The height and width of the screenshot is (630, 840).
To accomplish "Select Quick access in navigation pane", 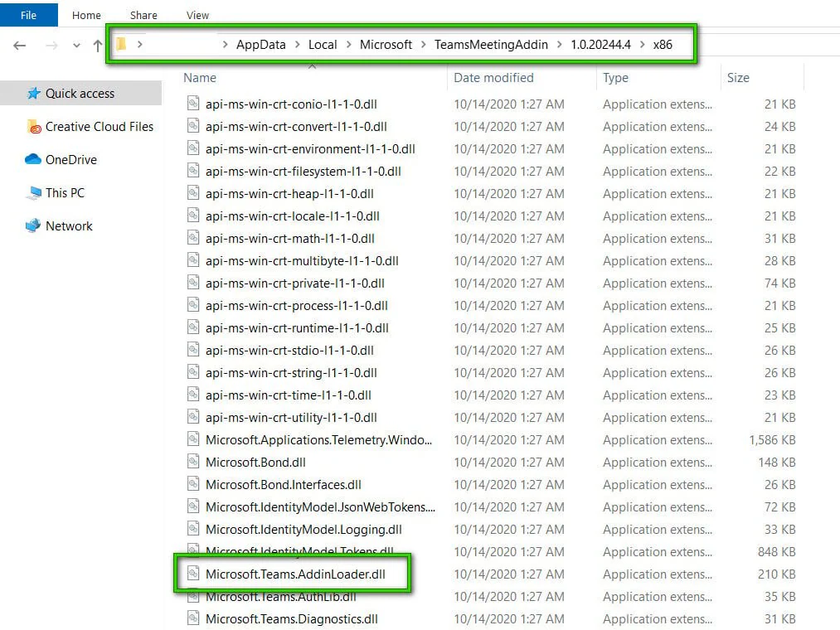I will (x=80, y=93).
